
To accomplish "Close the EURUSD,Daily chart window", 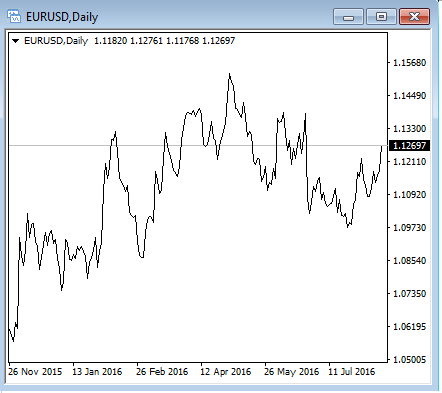I will click(414, 17).
